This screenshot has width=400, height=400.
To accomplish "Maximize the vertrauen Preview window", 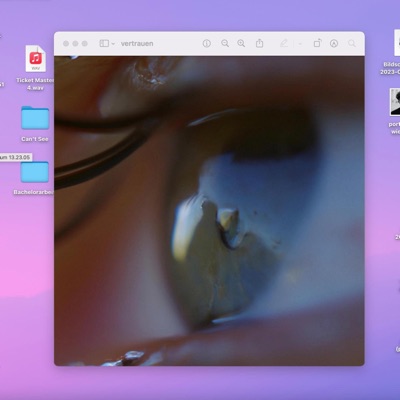I will point(85,44).
